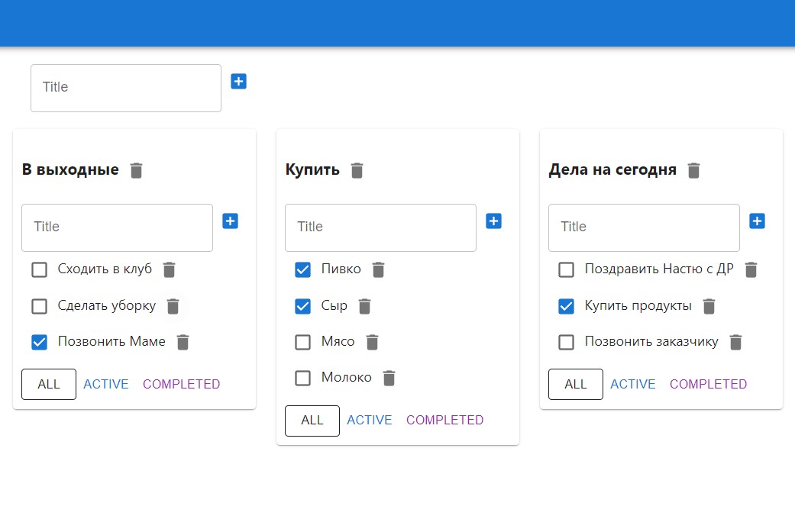Image resolution: width=795 pixels, height=532 pixels.
Task: Uncheck the 'Сыр' checkbox
Action: click(x=302, y=306)
